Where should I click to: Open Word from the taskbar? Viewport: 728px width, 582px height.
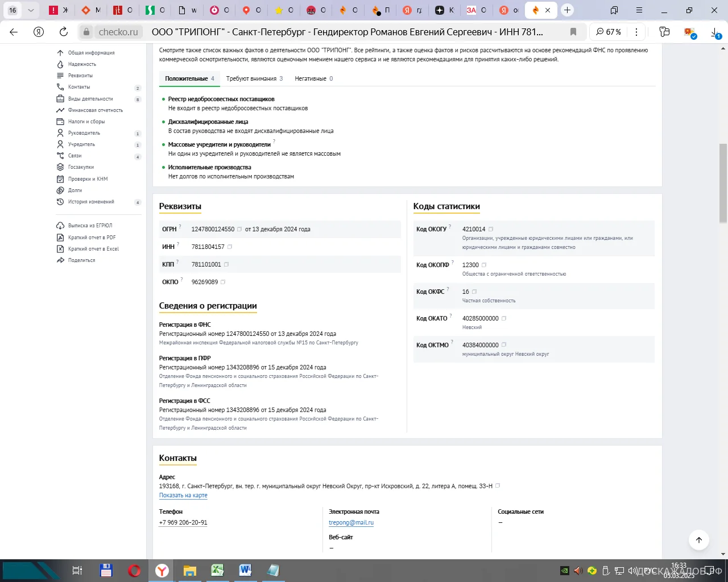pyautogui.click(x=245, y=571)
